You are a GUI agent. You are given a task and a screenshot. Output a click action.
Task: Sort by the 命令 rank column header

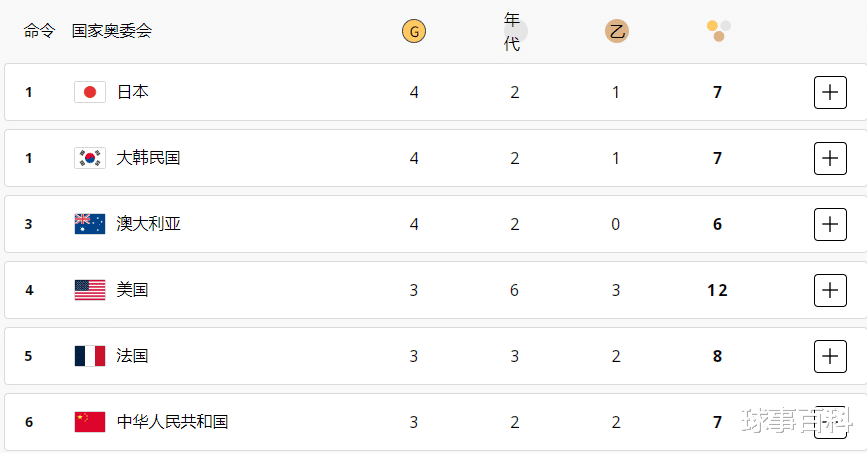point(39,31)
